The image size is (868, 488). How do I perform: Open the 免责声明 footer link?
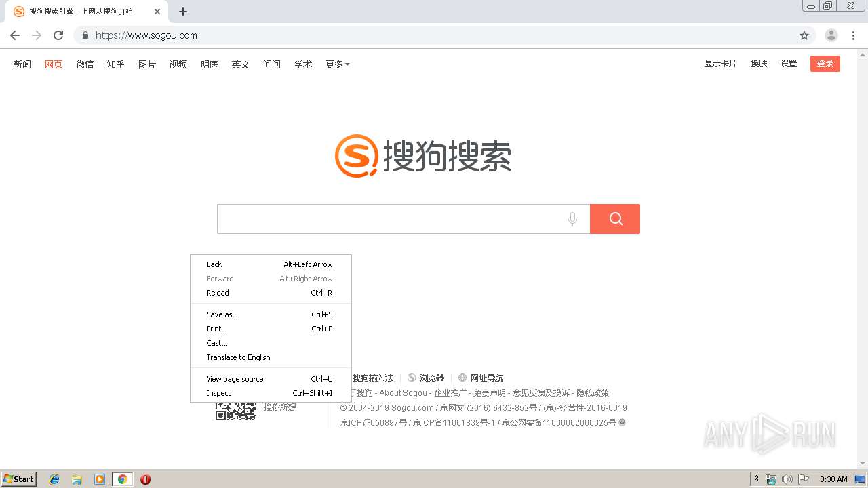click(x=490, y=393)
